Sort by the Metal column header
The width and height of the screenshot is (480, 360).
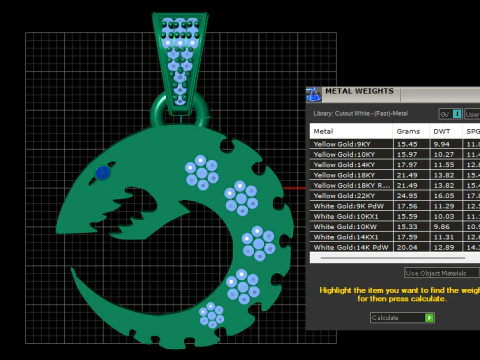(351, 131)
